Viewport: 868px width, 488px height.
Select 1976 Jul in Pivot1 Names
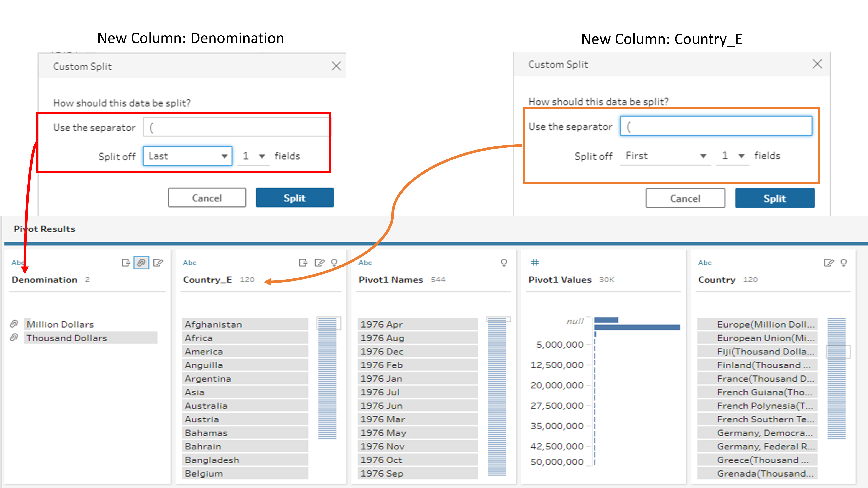(418, 392)
